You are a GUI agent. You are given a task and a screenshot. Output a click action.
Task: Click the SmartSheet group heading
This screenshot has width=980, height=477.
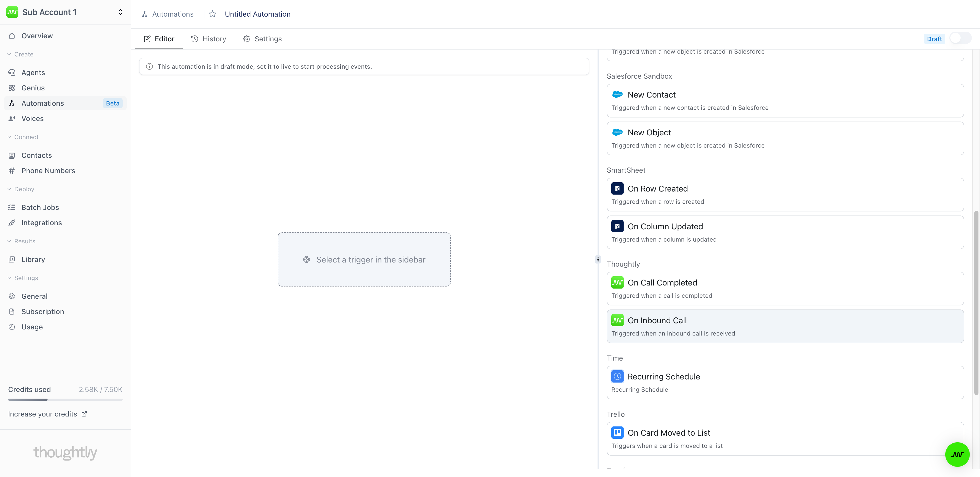click(x=626, y=170)
